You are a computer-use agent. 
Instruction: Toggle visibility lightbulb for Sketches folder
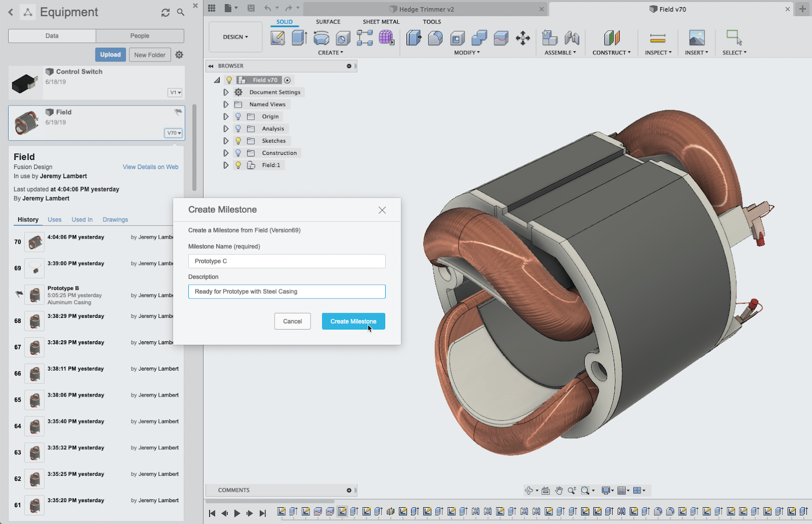(x=238, y=141)
